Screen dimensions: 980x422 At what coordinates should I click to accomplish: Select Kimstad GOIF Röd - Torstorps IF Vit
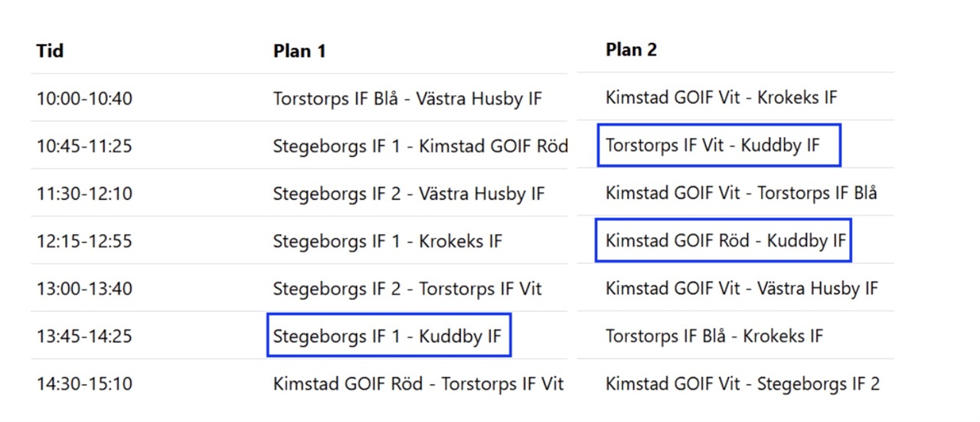tap(418, 384)
